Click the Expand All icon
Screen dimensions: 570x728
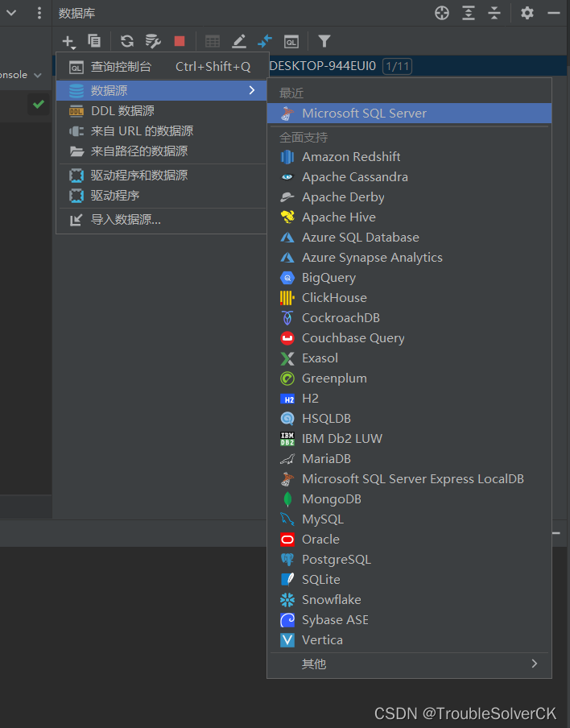pyautogui.click(x=469, y=13)
